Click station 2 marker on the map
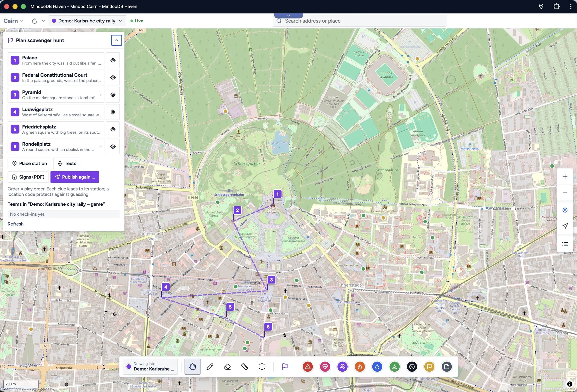This screenshot has height=392, width=577. coord(237,210)
